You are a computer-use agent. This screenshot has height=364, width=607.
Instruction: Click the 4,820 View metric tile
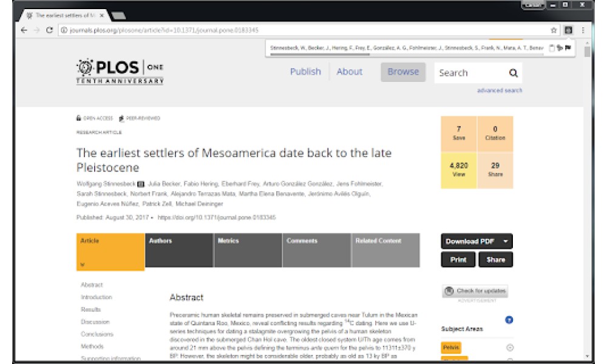point(459,170)
